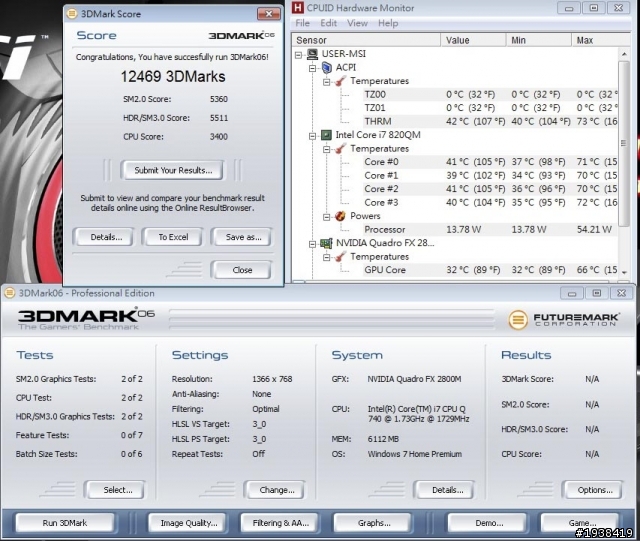Click the thermometer icon beside the Intel Core i7 820QM Temperatures node
Screen dimensions: 640x541
[x=340, y=149]
